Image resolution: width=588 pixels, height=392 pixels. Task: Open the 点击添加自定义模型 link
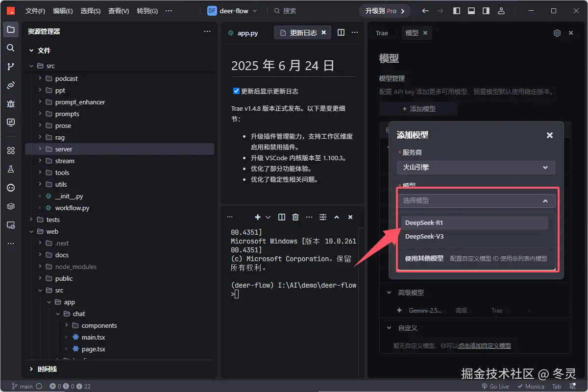point(485,345)
